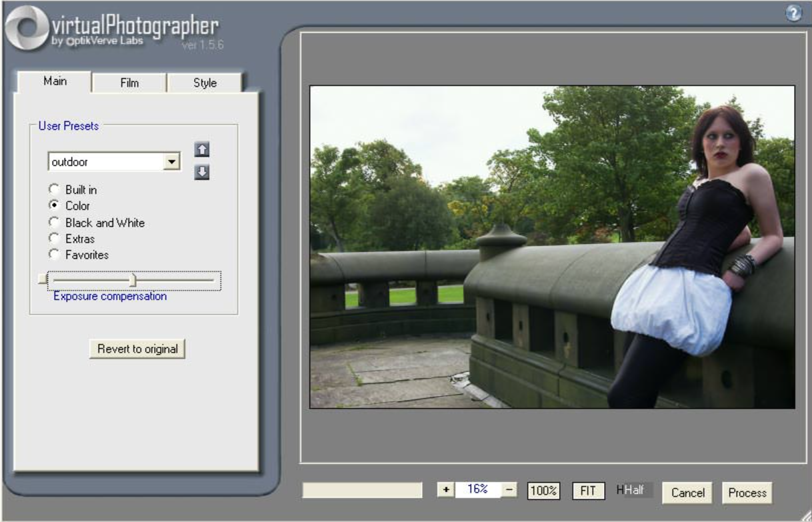
Task: Click the photo preview of the woman
Action: (x=552, y=247)
